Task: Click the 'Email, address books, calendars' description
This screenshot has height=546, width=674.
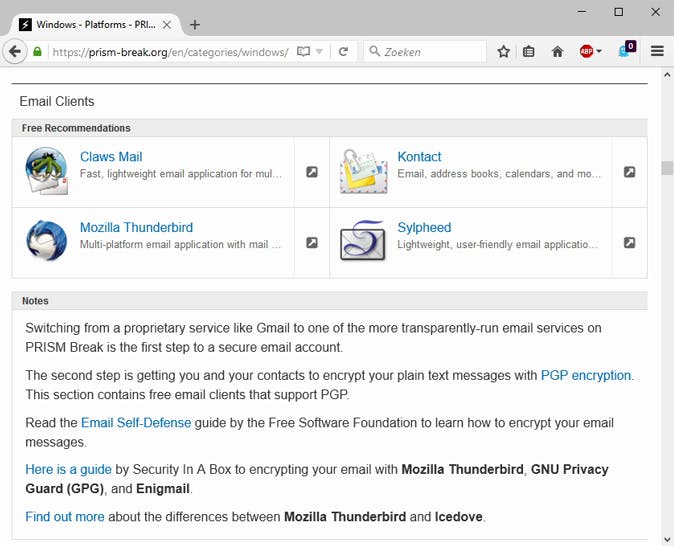Action: (x=499, y=174)
